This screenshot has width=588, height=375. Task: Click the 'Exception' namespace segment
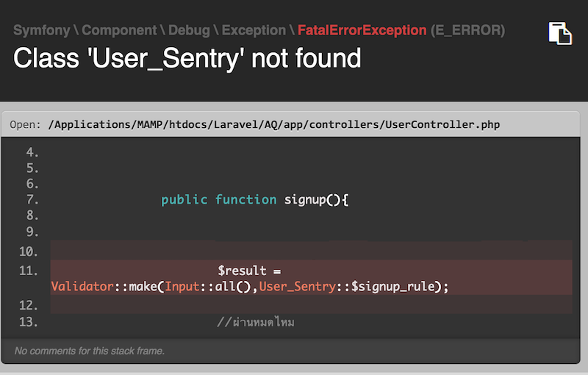coord(254,30)
